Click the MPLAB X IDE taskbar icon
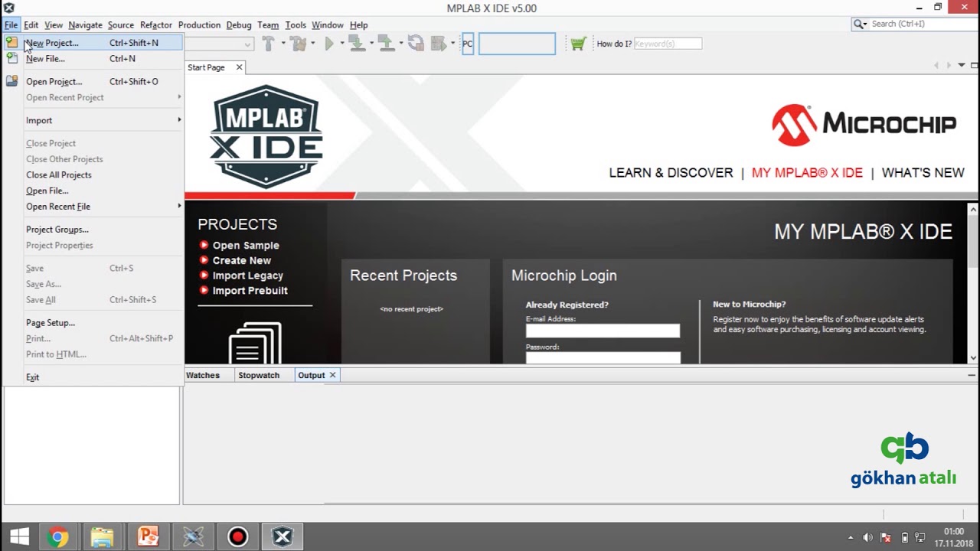The image size is (980, 551). (283, 537)
